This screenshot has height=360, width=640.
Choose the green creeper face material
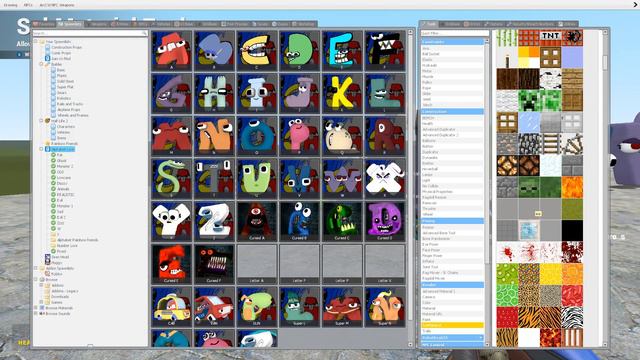[x=529, y=100]
